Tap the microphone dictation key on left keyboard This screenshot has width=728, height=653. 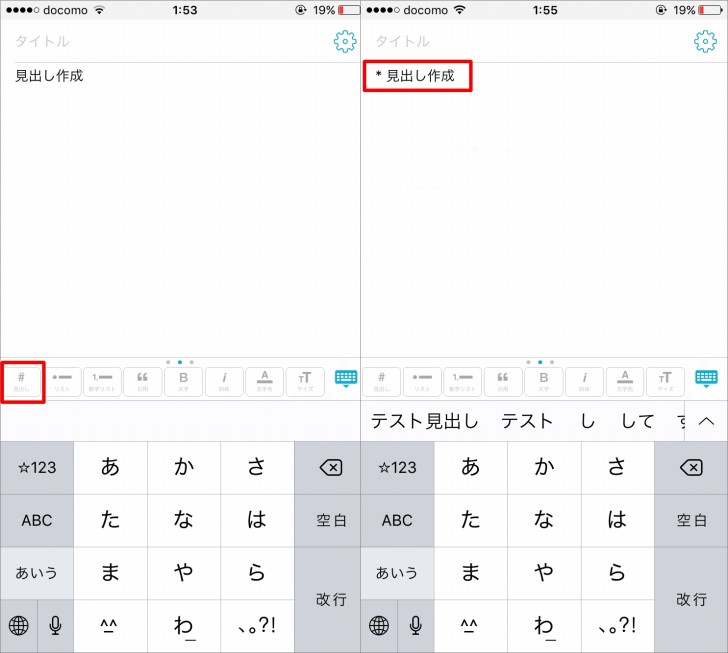55,626
